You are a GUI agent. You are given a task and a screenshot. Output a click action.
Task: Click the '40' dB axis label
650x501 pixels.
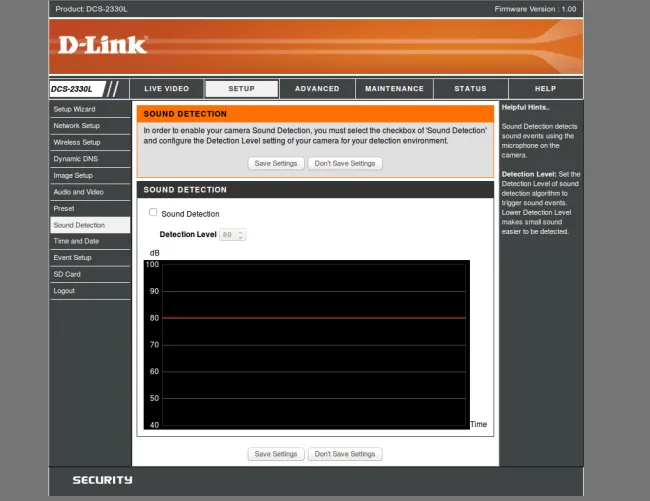pos(154,425)
